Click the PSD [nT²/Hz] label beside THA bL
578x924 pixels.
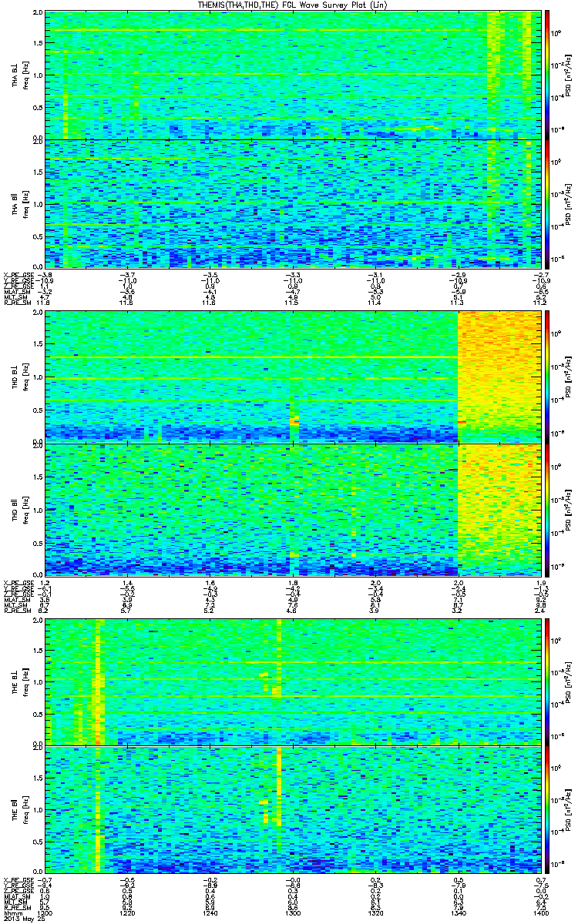[x=569, y=75]
